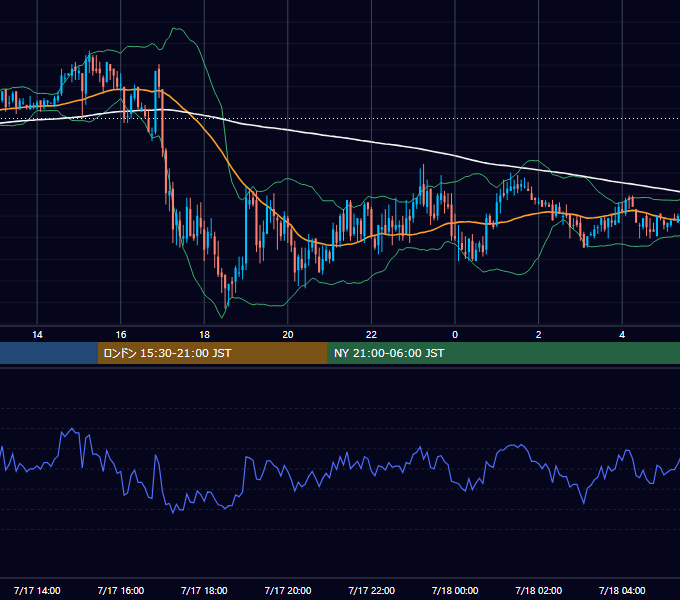The height and width of the screenshot is (600, 680).
Task: Click the London session band labeled ロンドン 15:30-21:00 JST
Action: (x=212, y=353)
